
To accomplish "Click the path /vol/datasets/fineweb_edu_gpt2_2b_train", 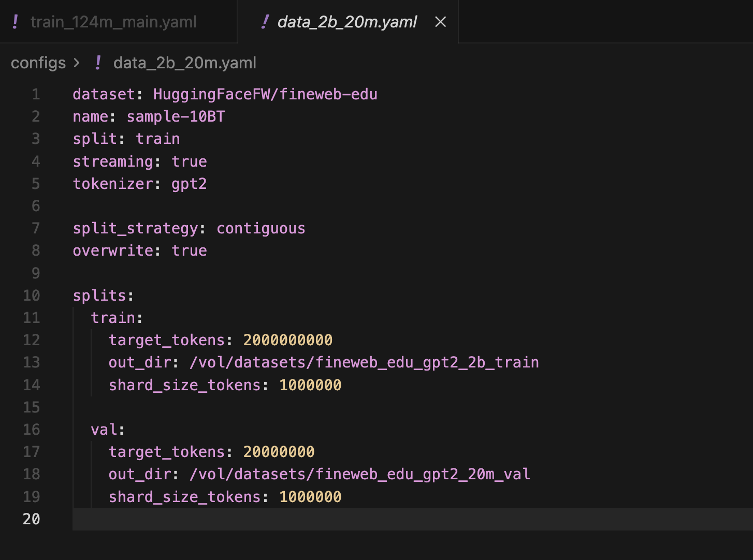I will tap(365, 362).
